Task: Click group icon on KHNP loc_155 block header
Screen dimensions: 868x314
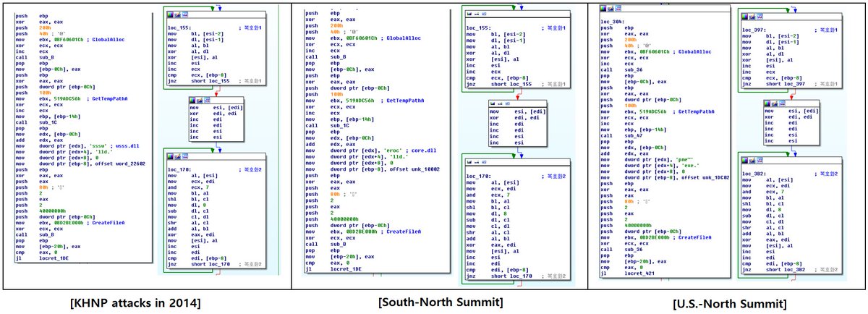Action: [x=184, y=14]
